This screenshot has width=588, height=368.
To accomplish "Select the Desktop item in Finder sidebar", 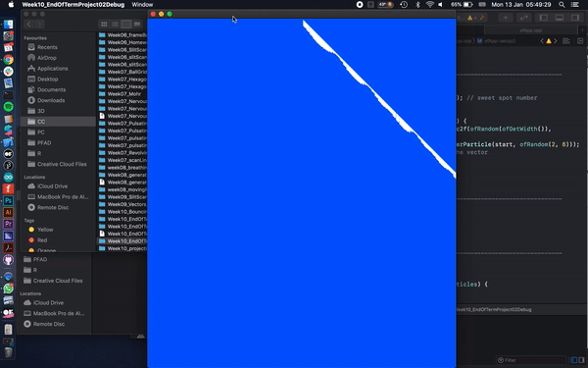I will pyautogui.click(x=58, y=79).
